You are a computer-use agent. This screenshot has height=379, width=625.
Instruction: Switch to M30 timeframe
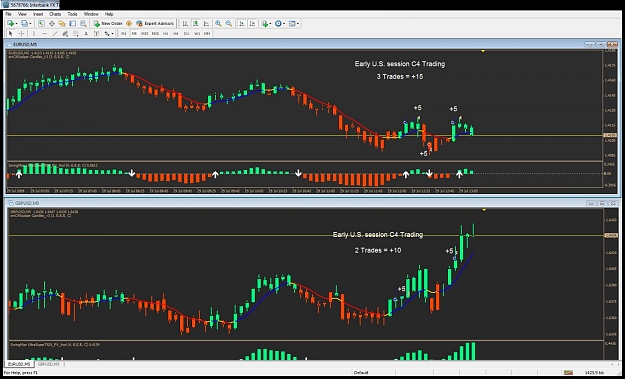pyautogui.click(x=155, y=34)
